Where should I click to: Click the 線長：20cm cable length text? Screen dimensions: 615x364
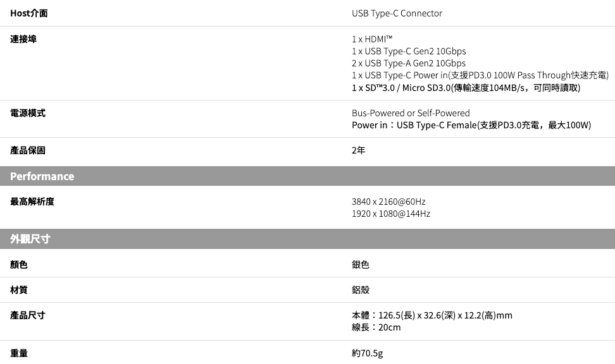[x=376, y=327]
